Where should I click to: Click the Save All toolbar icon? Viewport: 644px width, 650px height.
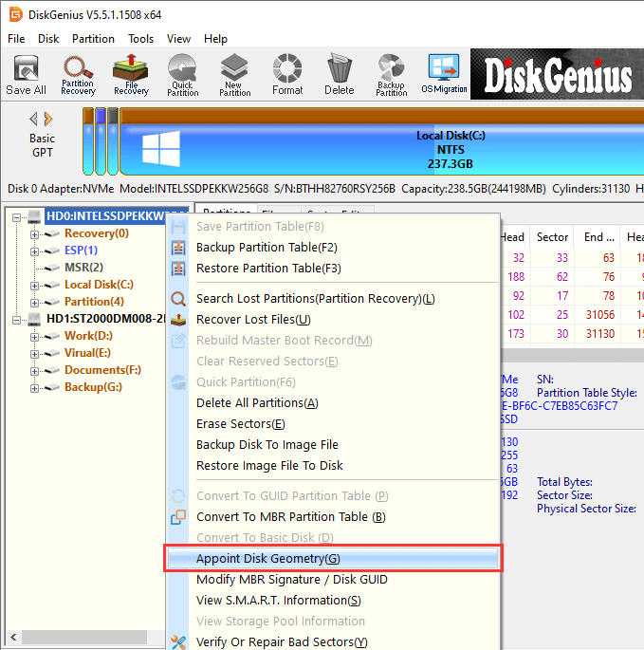26,74
